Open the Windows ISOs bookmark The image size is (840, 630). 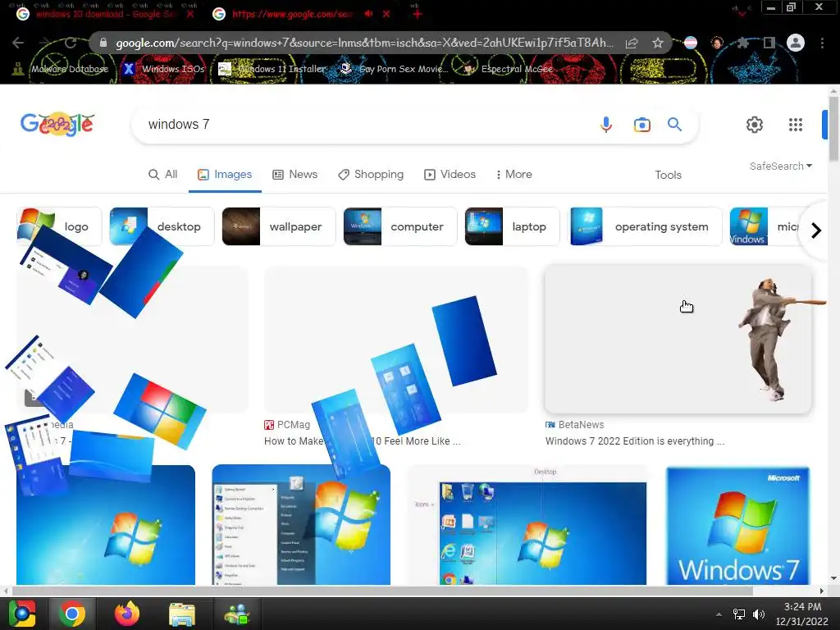click(x=164, y=69)
